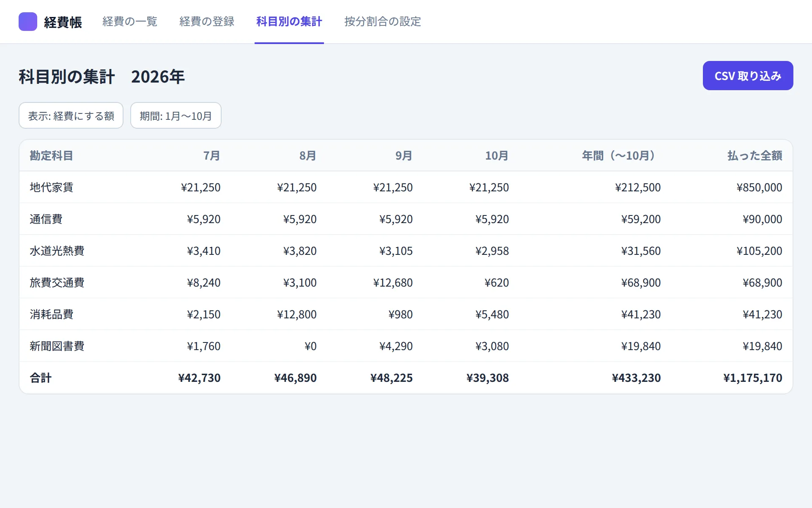Image resolution: width=812 pixels, height=508 pixels.
Task: Click the ¥0 cell in 新聞図書費 row
Action: click(311, 346)
